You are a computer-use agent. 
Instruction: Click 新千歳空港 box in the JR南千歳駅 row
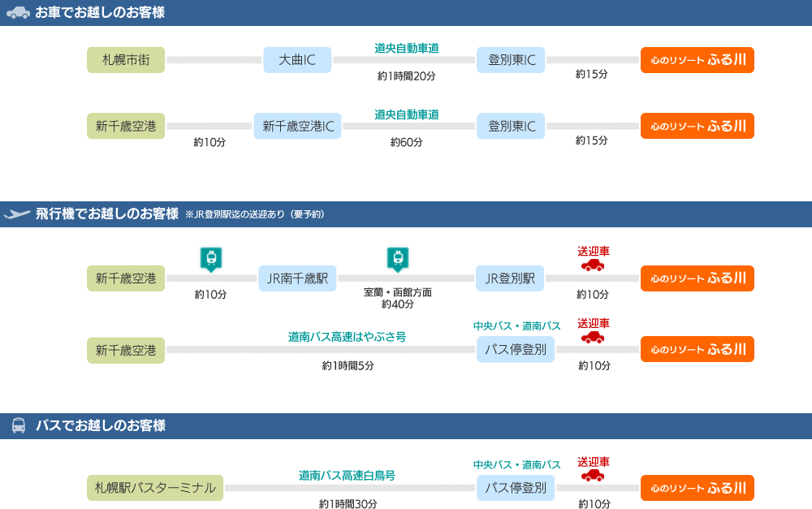126,278
